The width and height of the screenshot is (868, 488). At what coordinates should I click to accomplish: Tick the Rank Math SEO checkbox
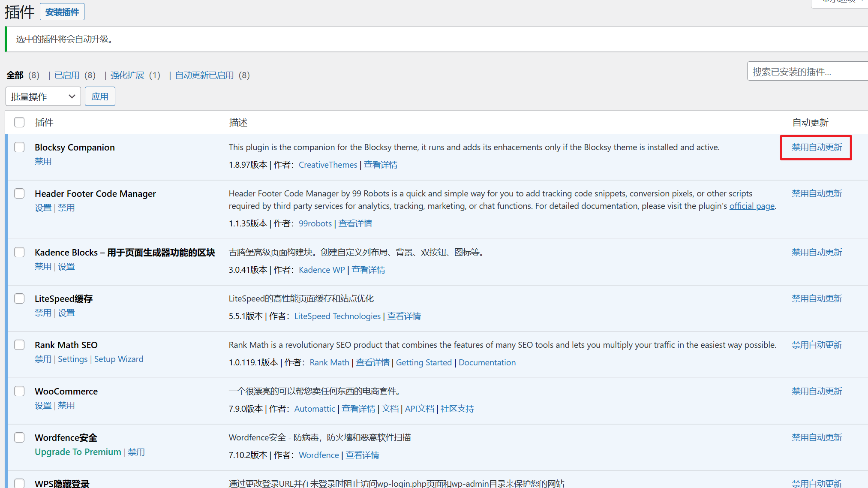pos(19,345)
